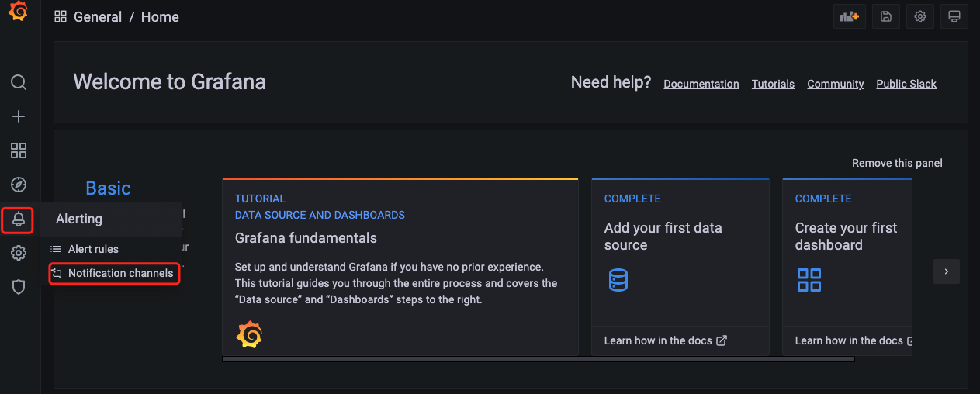
Task: Click the database icon on data source card
Action: [618, 279]
